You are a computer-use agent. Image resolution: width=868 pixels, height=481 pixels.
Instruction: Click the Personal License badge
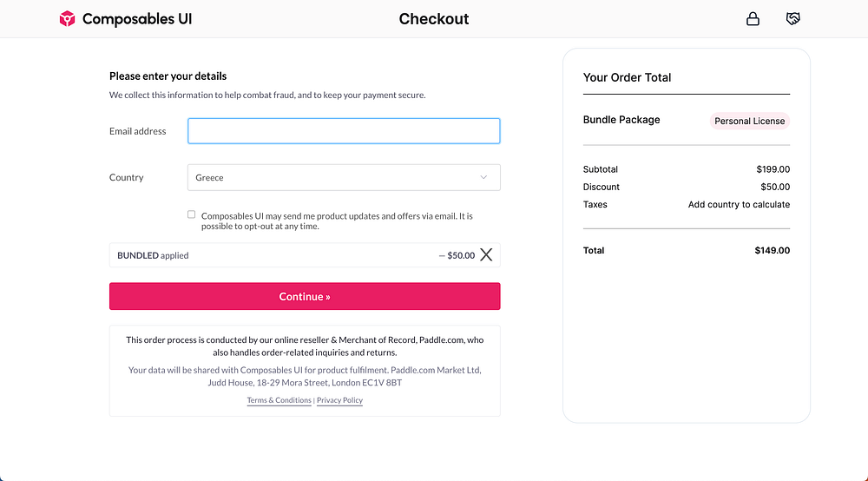(x=749, y=121)
